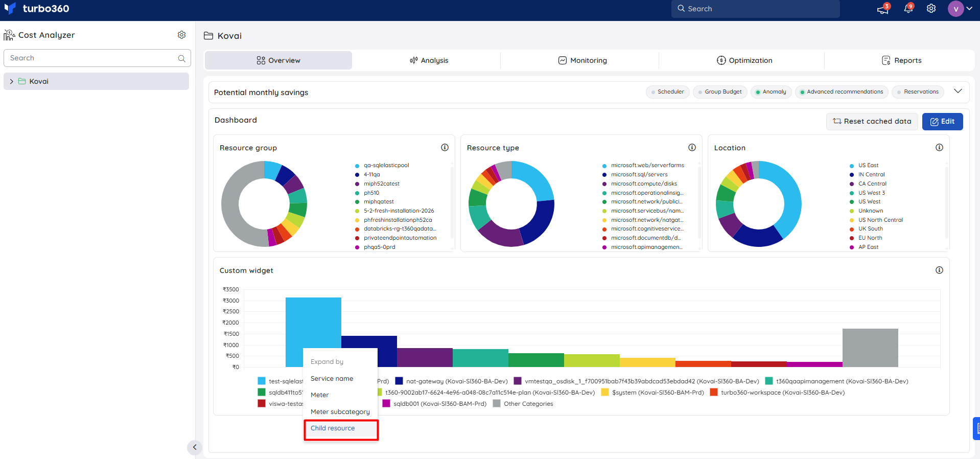The width and height of the screenshot is (980, 459).
Task: Collapse the sidebar with arrow button
Action: pyautogui.click(x=195, y=447)
